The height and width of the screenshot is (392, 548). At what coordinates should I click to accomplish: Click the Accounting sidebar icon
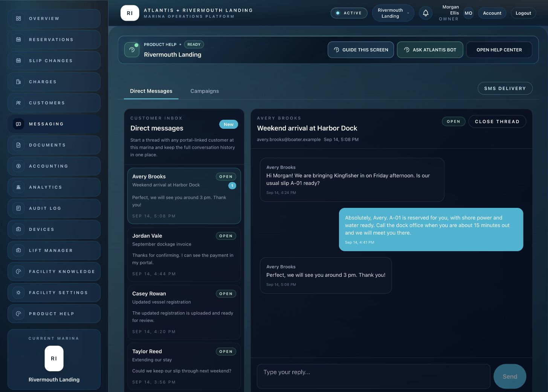pyautogui.click(x=18, y=166)
